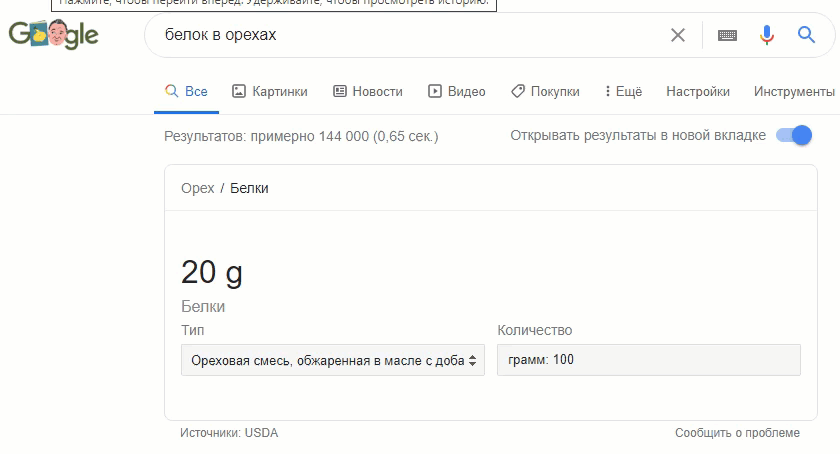Select the Все tab
The width and height of the screenshot is (840, 454).
click(x=186, y=92)
